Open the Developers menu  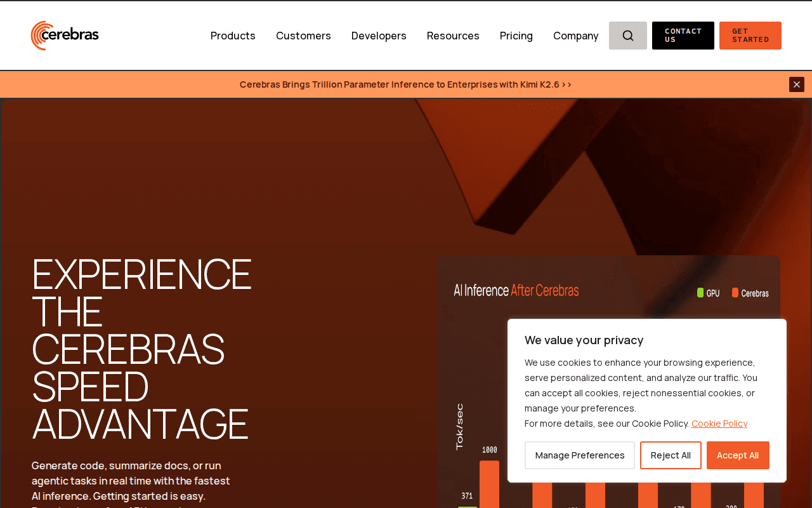tap(379, 36)
